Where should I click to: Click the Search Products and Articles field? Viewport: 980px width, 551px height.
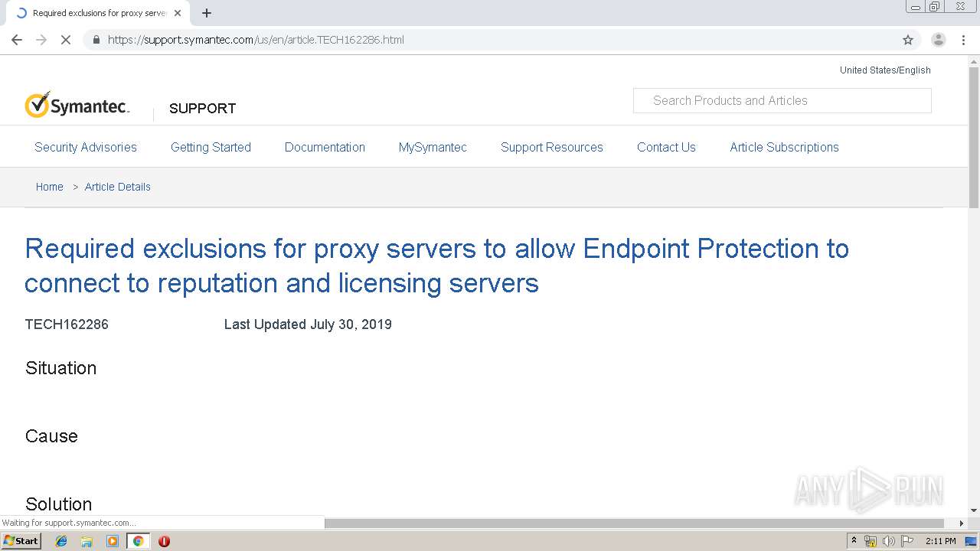coord(782,100)
